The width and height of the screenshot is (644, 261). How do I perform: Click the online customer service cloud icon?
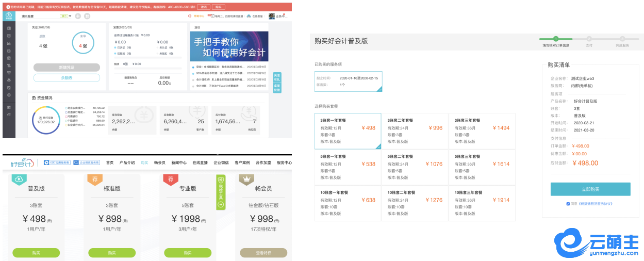(249, 17)
